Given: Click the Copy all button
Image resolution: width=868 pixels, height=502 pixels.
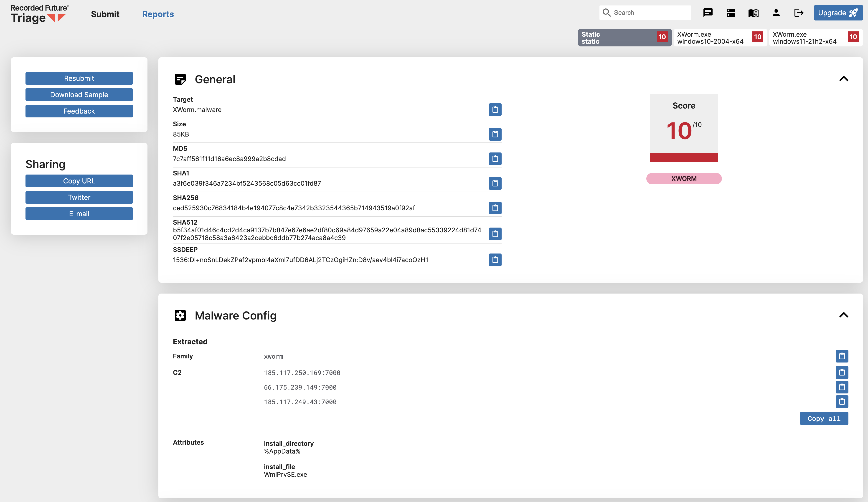Looking at the screenshot, I should pos(824,419).
